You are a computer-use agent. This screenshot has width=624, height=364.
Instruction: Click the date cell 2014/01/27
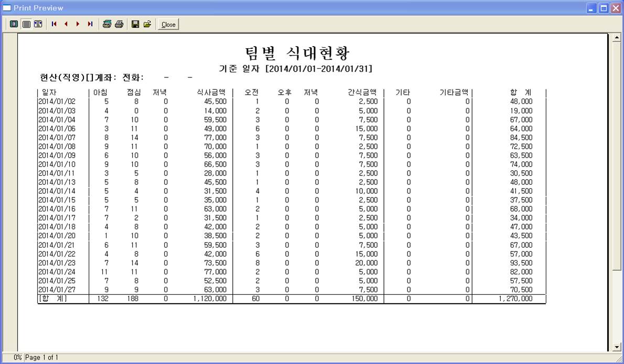coord(57,290)
